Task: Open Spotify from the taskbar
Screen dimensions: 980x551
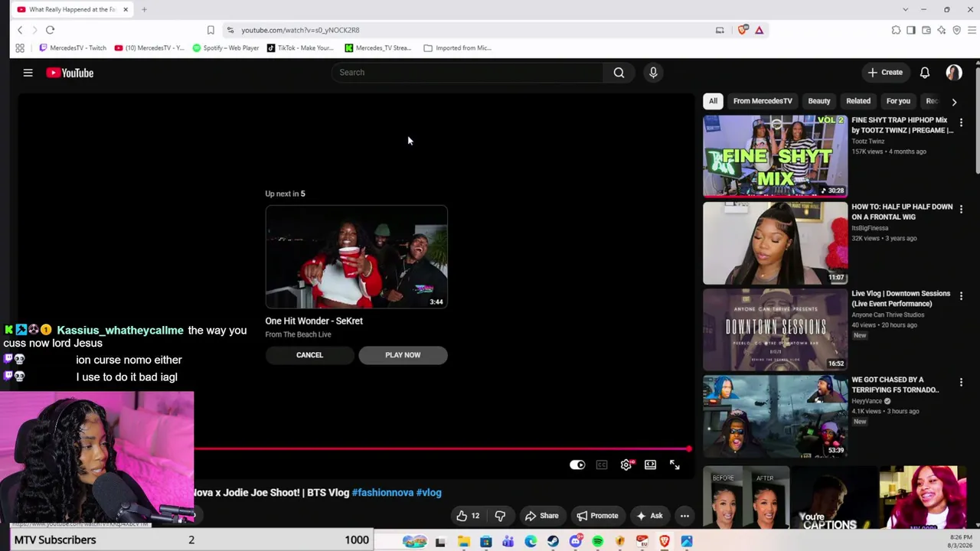Action: 597,542
